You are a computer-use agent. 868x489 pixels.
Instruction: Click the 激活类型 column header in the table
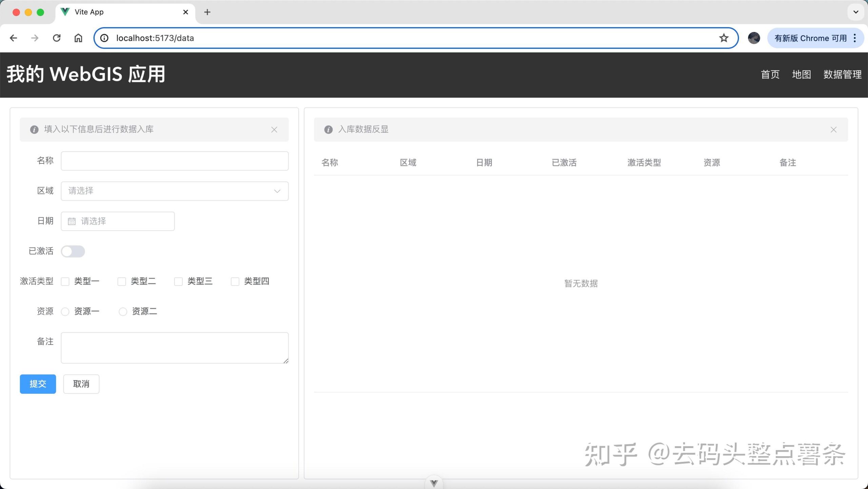point(644,163)
